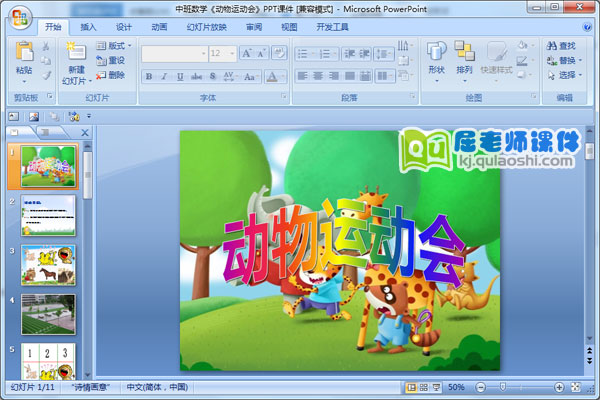
Task: Open the Insert ribbon tab
Action: click(88, 27)
